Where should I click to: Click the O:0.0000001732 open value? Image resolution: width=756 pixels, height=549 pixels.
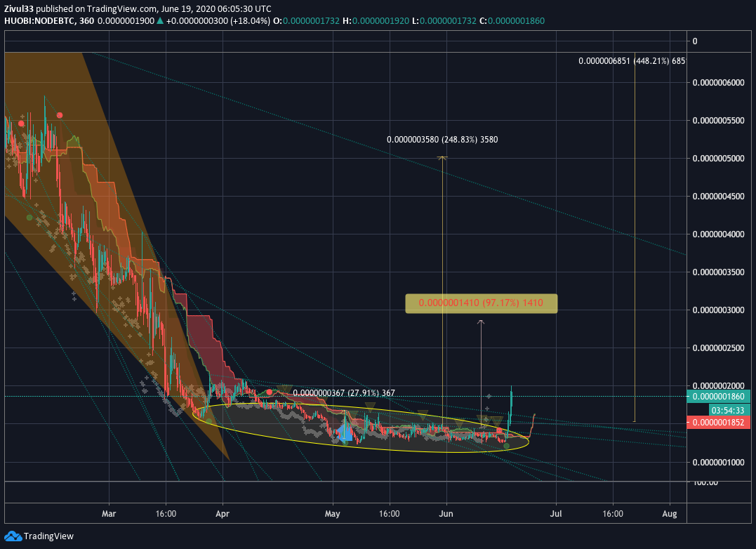[x=306, y=21]
